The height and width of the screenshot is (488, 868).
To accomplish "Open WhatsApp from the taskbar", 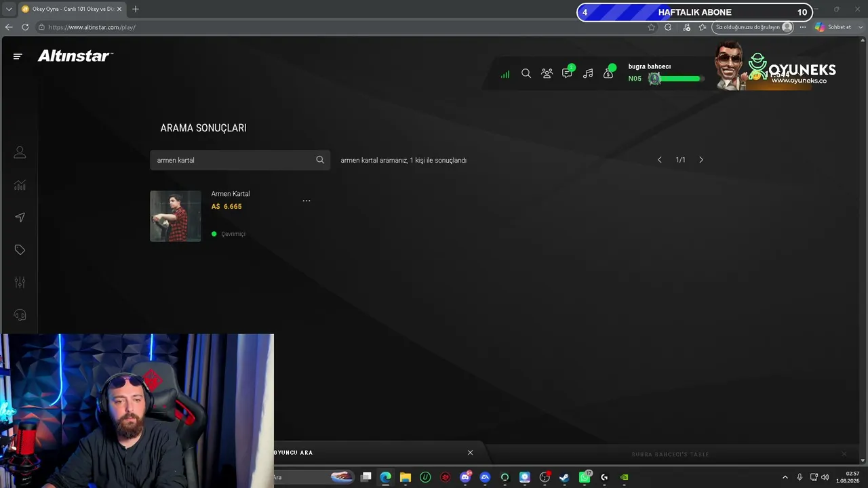I will coord(585,477).
